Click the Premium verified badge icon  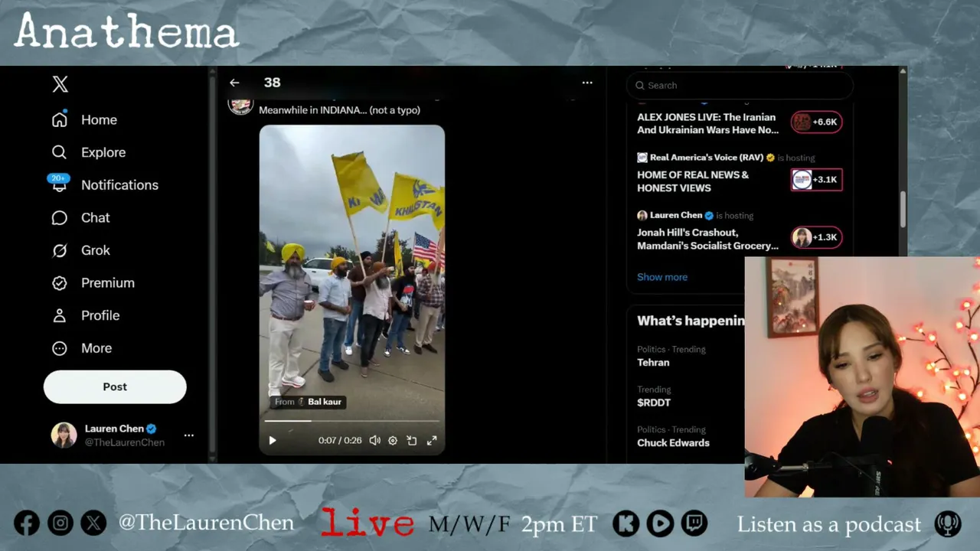click(60, 283)
